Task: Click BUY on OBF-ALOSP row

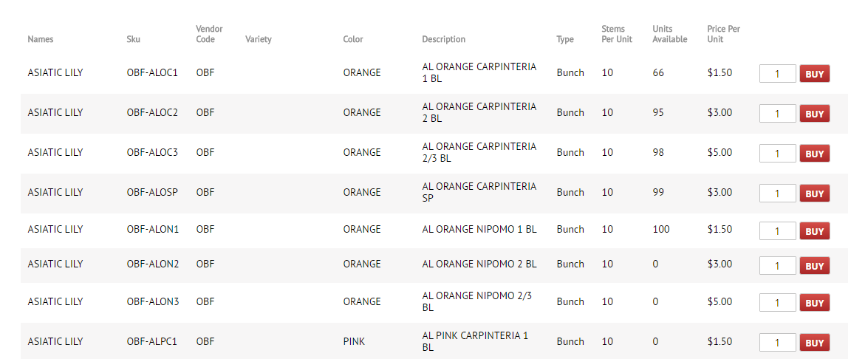Action: pyautogui.click(x=814, y=194)
